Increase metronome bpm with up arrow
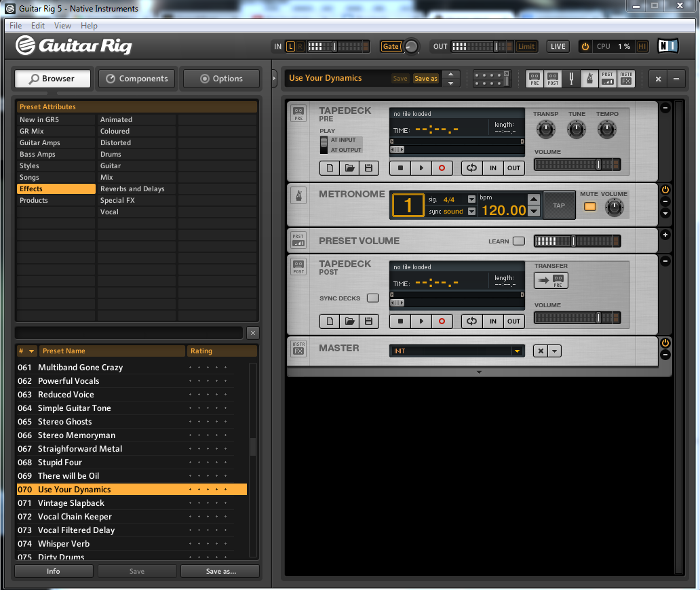Viewport: 700px width, 590px height. 534,199
